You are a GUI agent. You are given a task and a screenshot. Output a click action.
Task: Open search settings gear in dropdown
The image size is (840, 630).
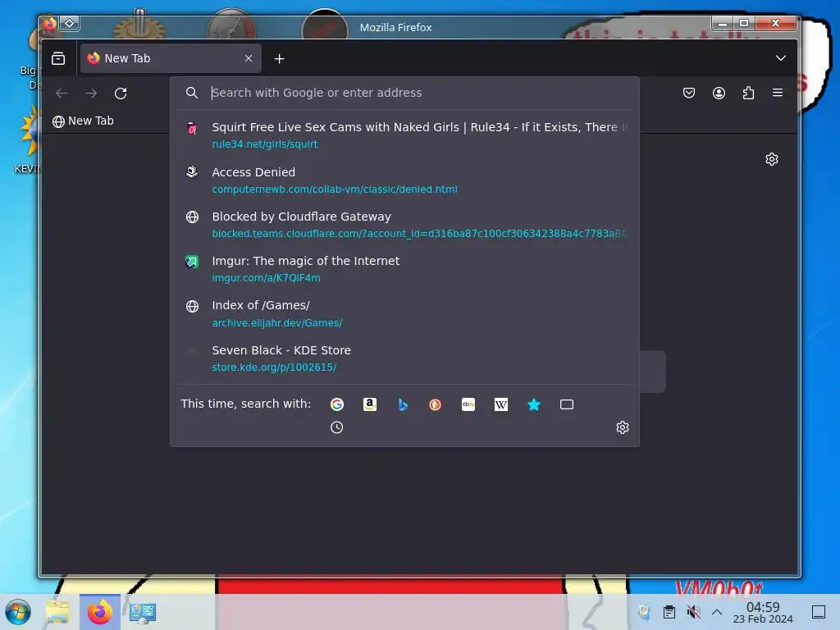(622, 427)
